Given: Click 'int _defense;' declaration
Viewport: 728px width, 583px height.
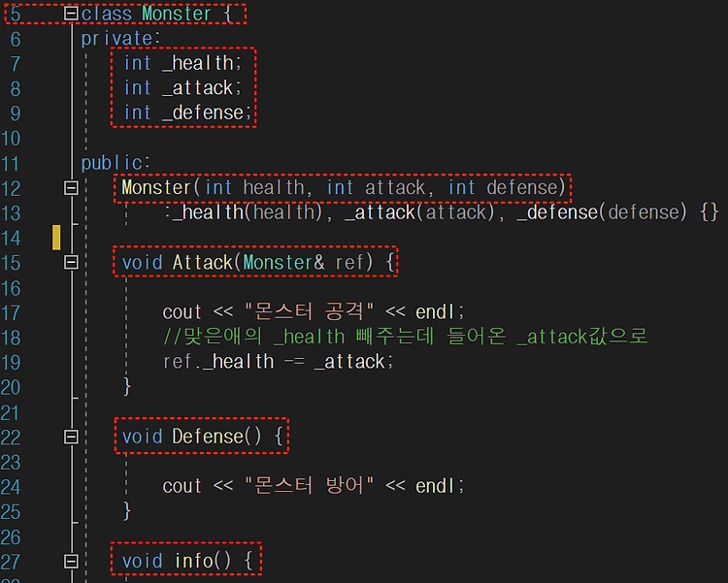Looking at the screenshot, I should (x=187, y=113).
